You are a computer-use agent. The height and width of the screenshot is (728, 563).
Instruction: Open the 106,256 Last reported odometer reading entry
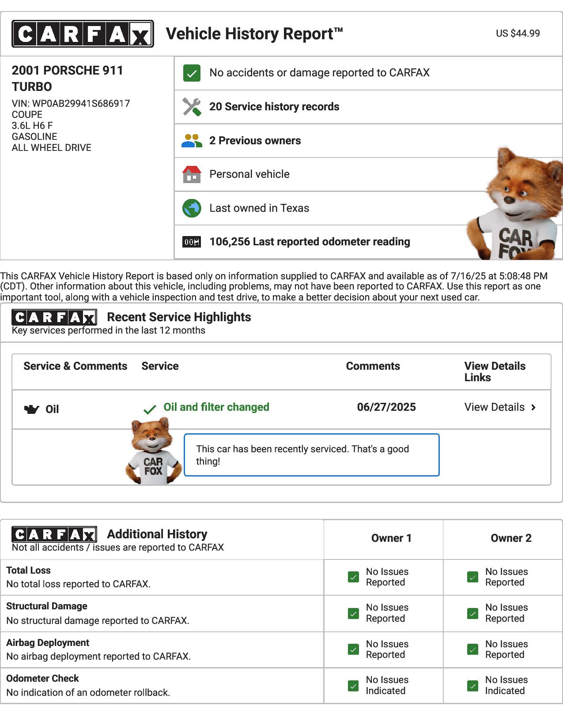(310, 242)
